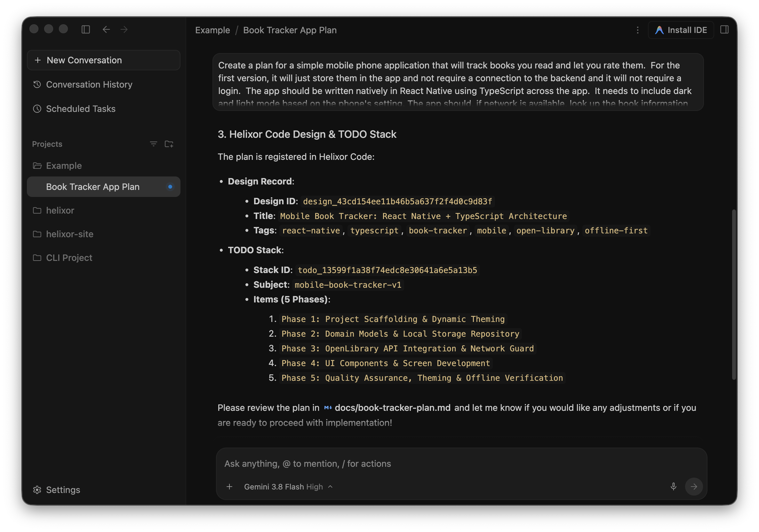Click the Phase 5 Quality Assurance item
Screen dimensions: 759x532
[x=422, y=378]
